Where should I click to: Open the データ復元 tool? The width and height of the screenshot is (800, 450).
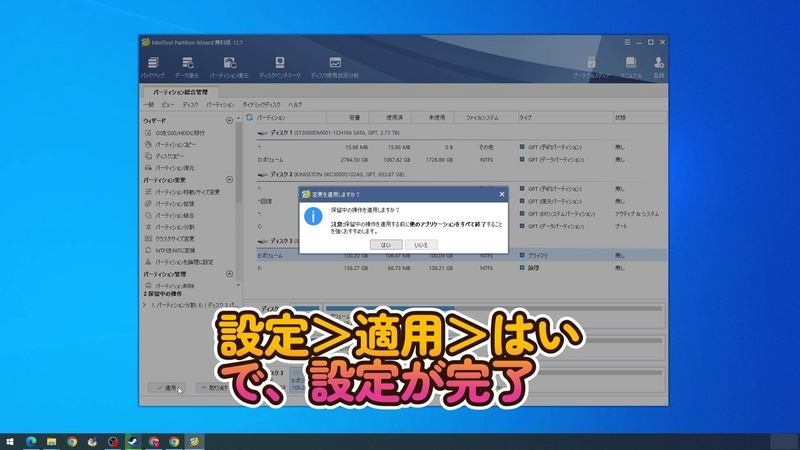187,67
